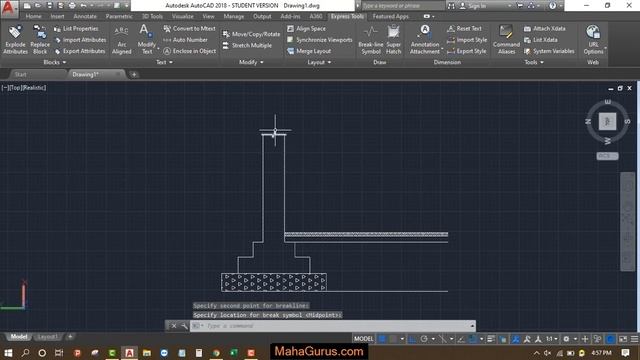Click Export Attributes
The height and width of the screenshot is (360, 640).
(80, 51)
